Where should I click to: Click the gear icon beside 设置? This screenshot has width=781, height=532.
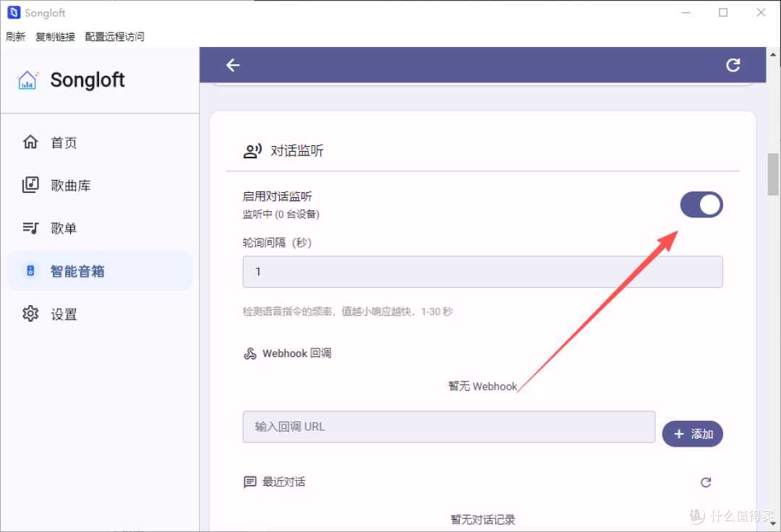pos(30,314)
